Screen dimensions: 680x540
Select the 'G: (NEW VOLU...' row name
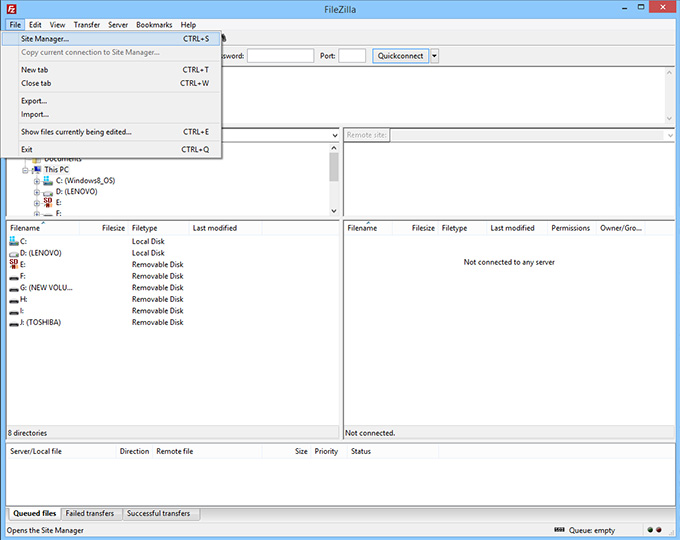click(x=46, y=288)
